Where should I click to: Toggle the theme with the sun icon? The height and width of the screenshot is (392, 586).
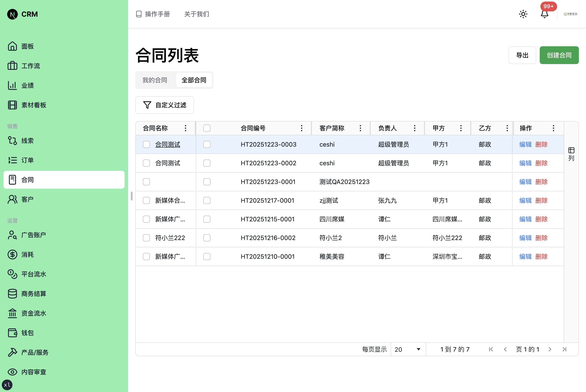coord(523,14)
